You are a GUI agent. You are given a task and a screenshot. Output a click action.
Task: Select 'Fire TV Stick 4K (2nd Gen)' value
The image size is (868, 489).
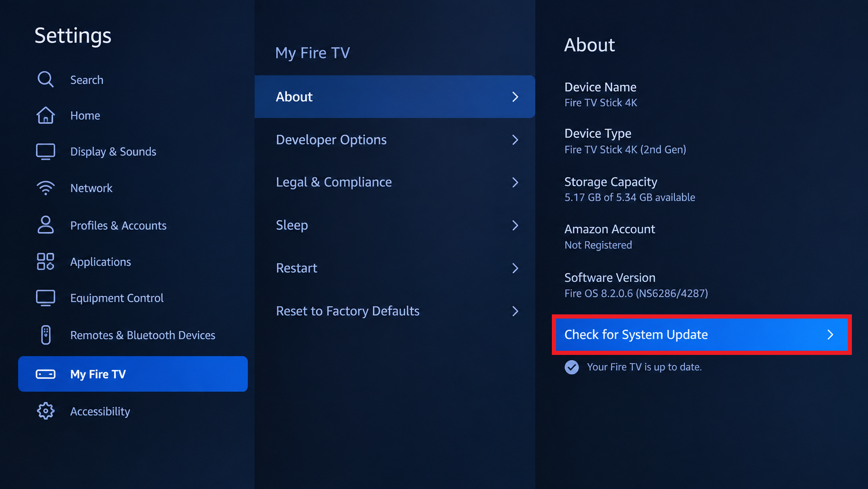(625, 150)
